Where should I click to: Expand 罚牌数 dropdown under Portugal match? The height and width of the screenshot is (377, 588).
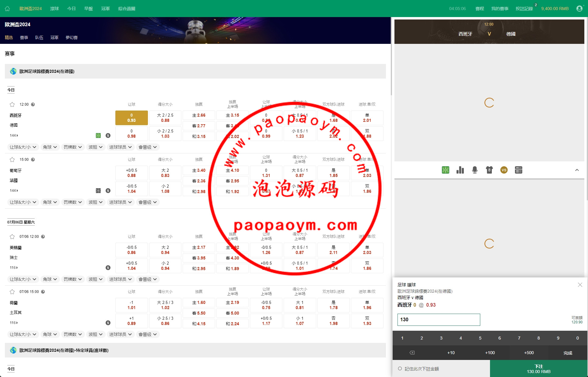point(73,202)
